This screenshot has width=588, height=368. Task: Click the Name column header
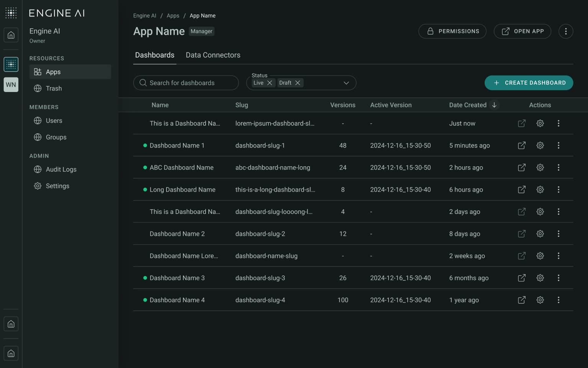pos(160,105)
